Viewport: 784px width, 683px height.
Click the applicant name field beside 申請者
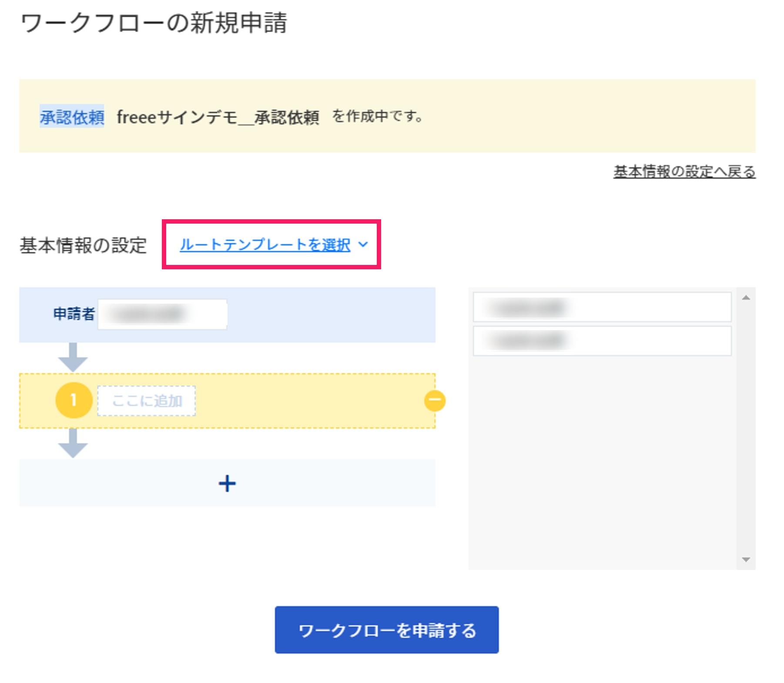(162, 314)
